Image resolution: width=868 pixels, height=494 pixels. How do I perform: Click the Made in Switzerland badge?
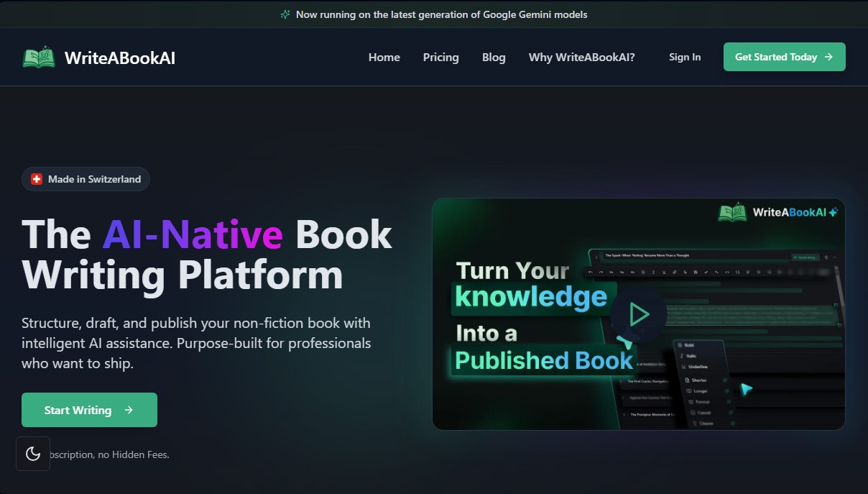click(86, 179)
